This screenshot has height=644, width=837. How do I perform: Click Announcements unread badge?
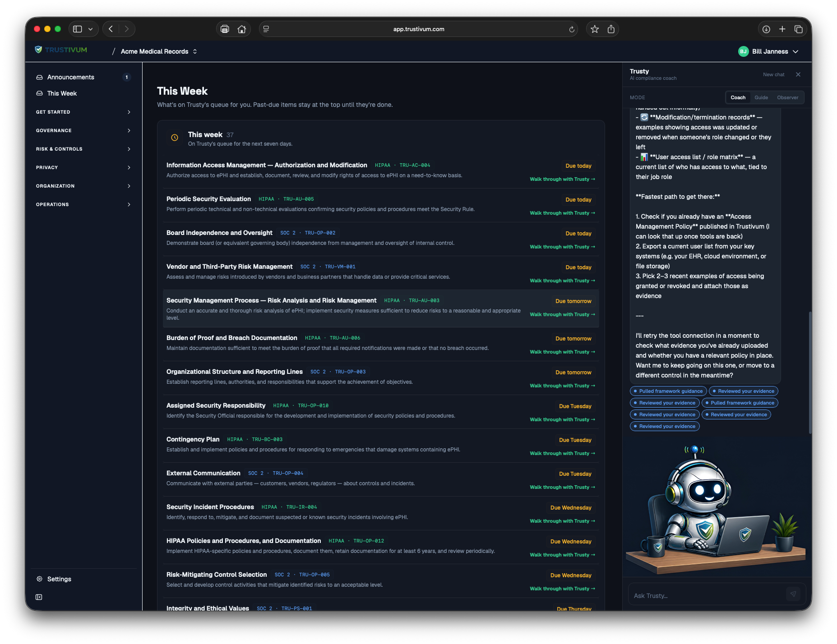pyautogui.click(x=127, y=77)
